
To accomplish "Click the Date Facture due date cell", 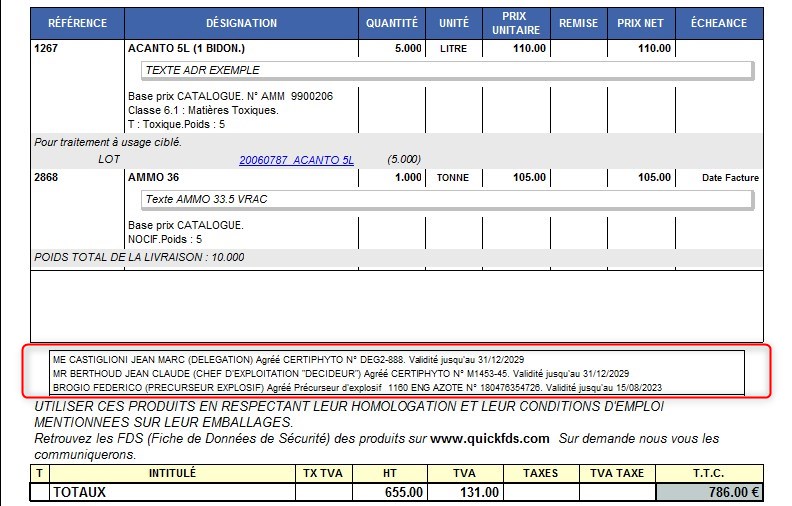I will pos(730,178).
